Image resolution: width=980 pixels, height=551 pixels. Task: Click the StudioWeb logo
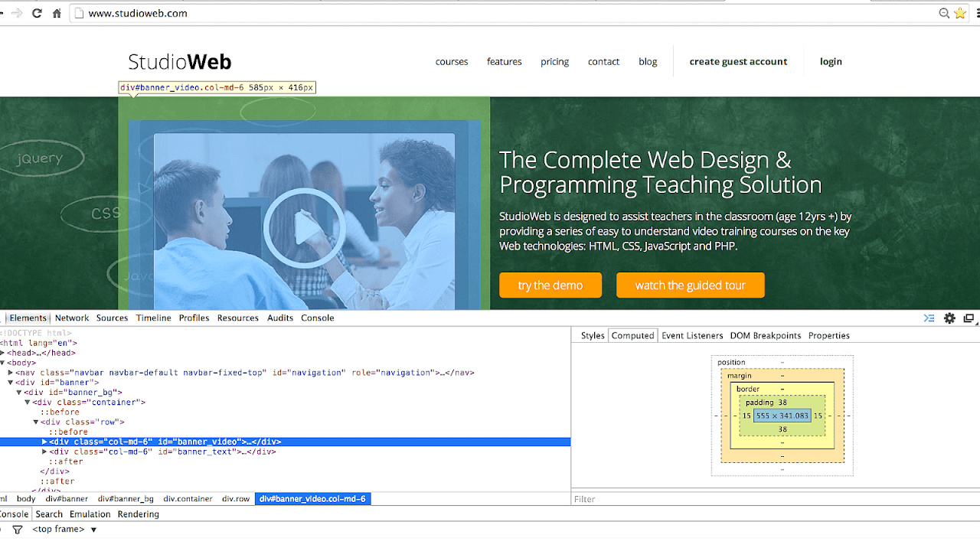tap(180, 62)
